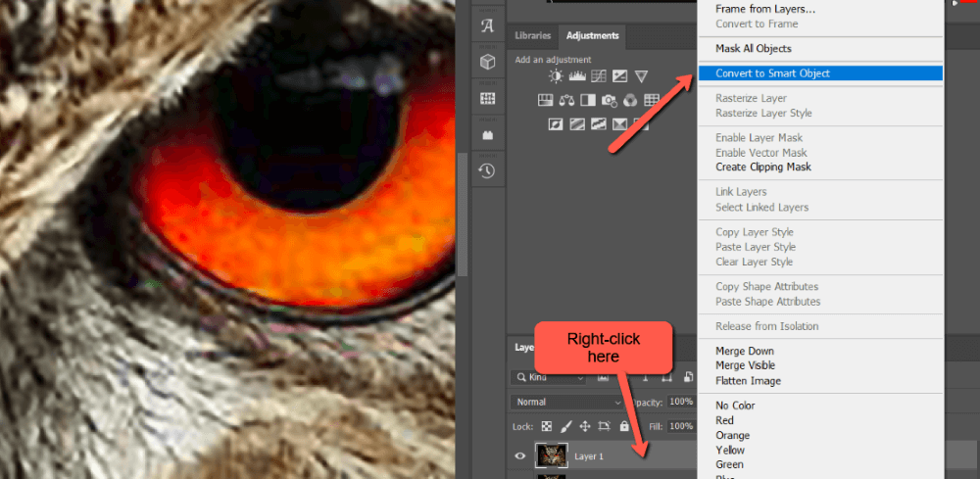Toggle lock transparent pixels
The image size is (980, 479).
click(x=547, y=427)
